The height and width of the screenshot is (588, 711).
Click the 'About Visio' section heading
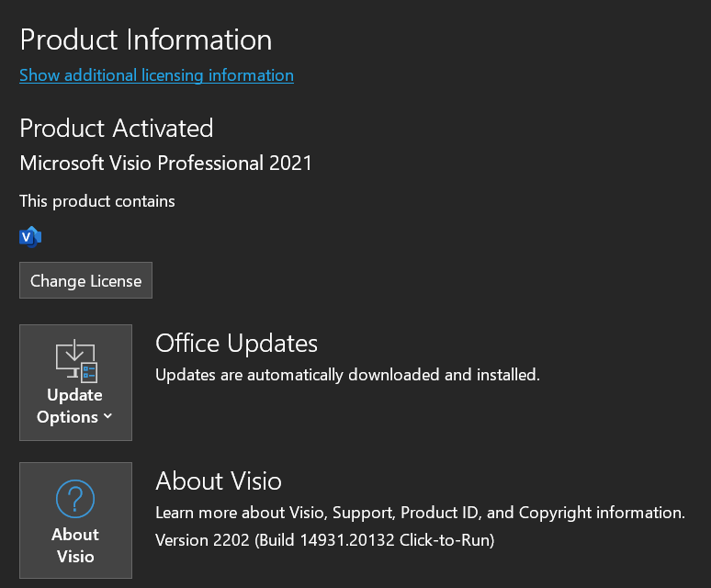pyautogui.click(x=219, y=481)
